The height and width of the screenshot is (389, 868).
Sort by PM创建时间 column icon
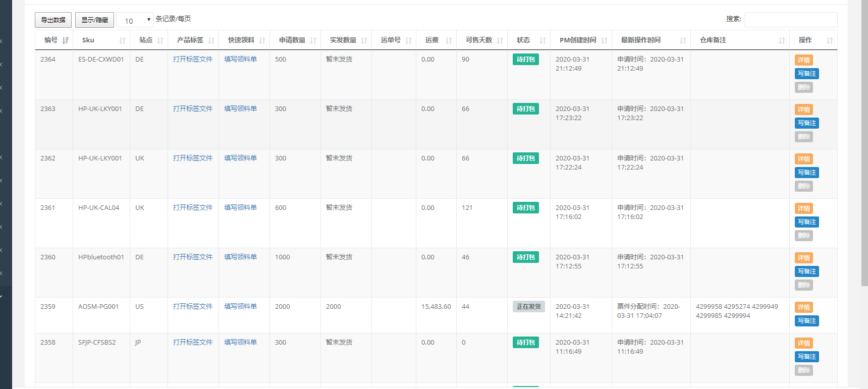[604, 40]
